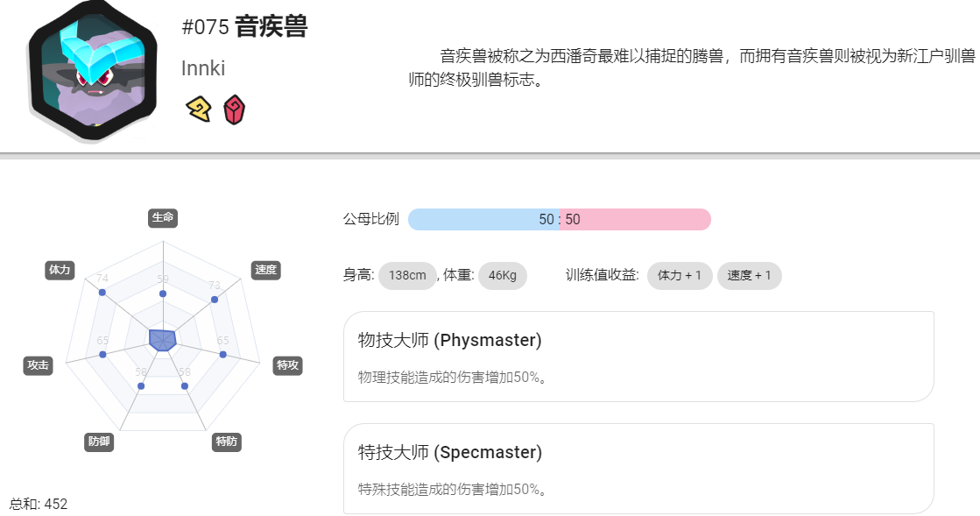
Task: Click the 138cm height chip
Action: point(407,275)
